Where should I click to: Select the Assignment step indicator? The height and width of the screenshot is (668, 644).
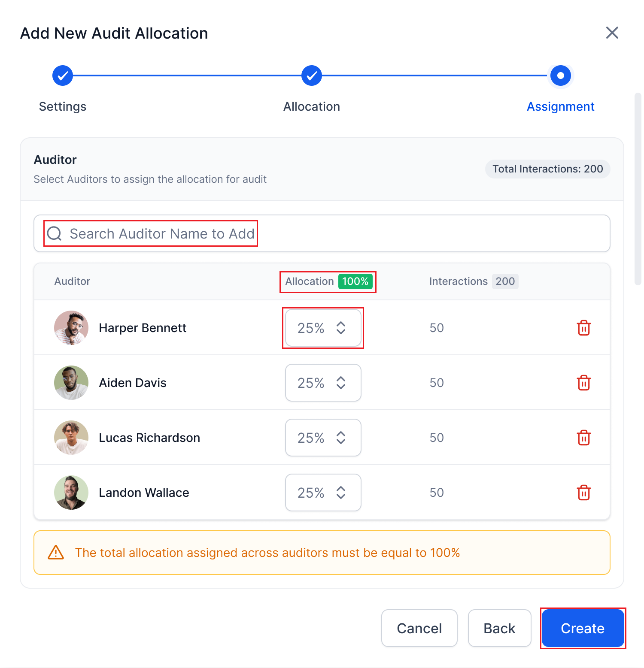pyautogui.click(x=560, y=76)
